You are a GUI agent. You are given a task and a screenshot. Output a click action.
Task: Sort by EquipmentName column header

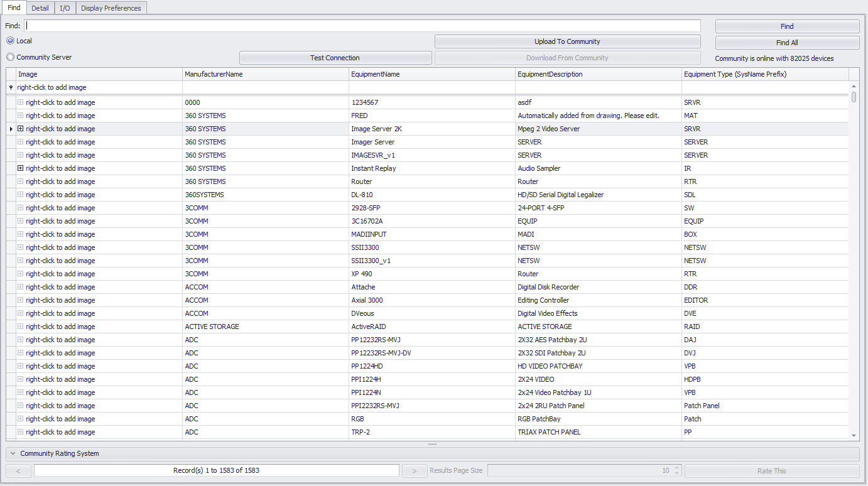(432, 74)
